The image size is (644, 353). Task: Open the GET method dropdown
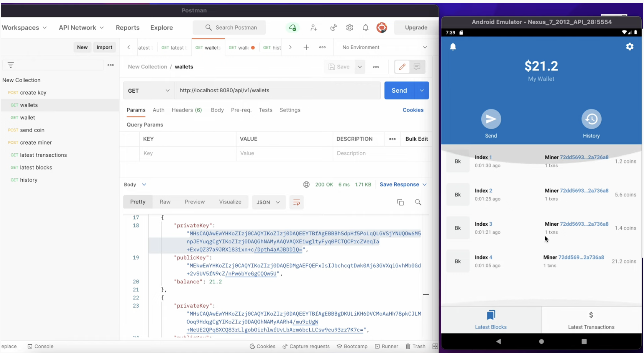[149, 91]
